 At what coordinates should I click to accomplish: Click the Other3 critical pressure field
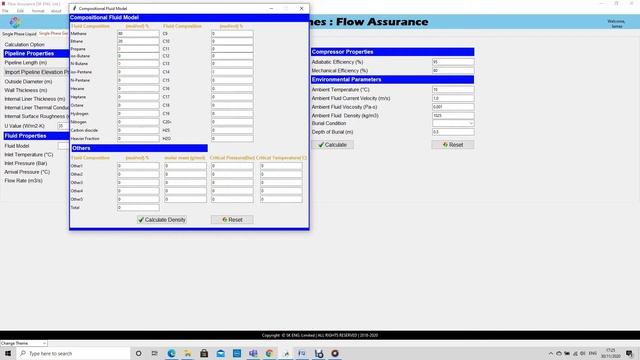click(x=232, y=182)
